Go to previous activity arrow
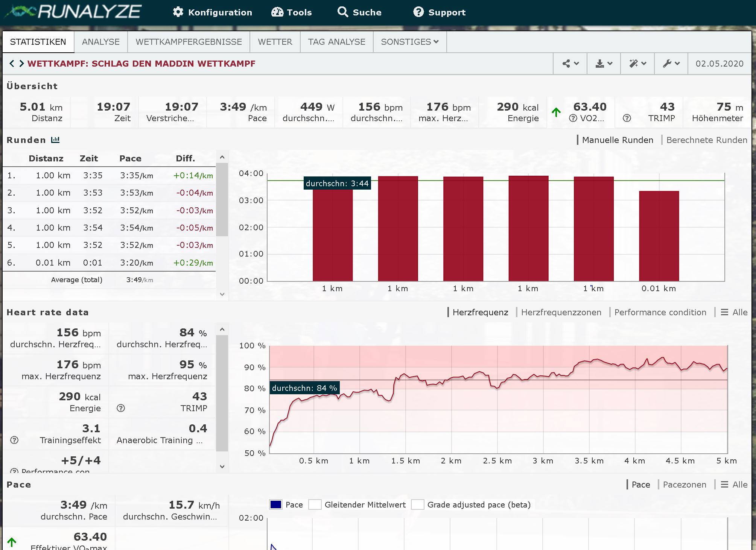This screenshot has width=756, height=550. click(12, 64)
